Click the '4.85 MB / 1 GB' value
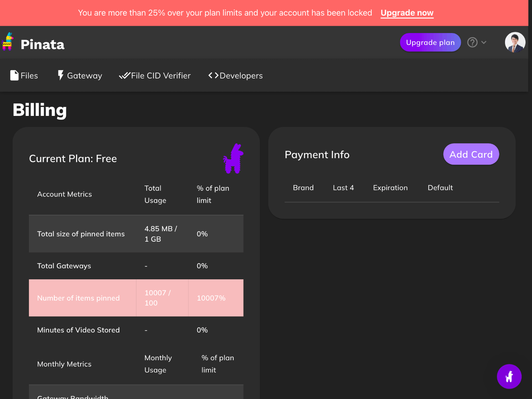 (x=161, y=234)
